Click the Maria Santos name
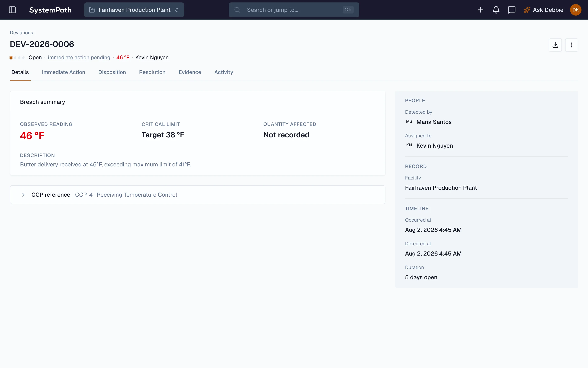Viewport: 588px width, 368px height. pyautogui.click(x=434, y=122)
